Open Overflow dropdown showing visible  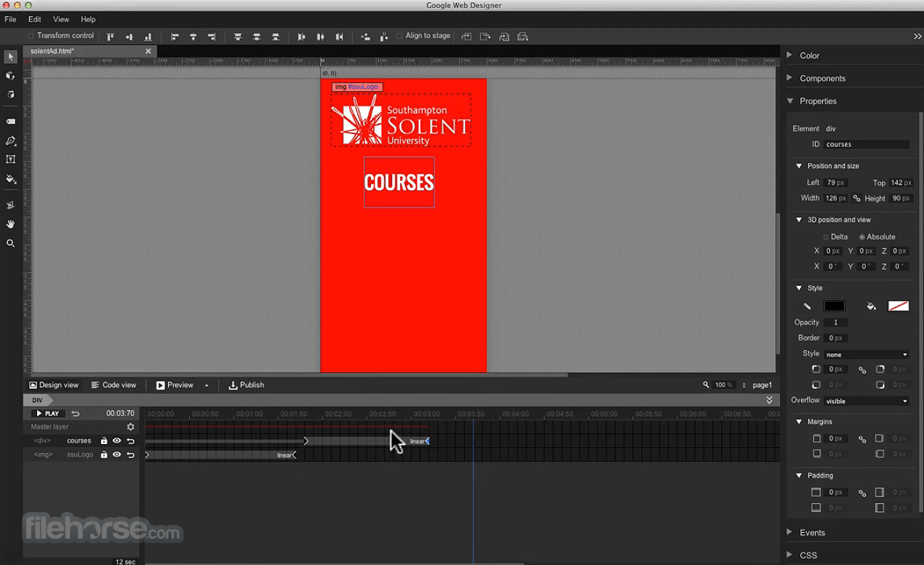point(867,401)
